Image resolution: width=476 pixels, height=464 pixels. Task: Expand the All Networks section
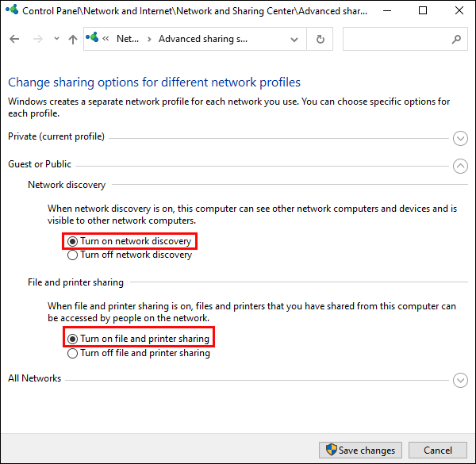click(460, 380)
